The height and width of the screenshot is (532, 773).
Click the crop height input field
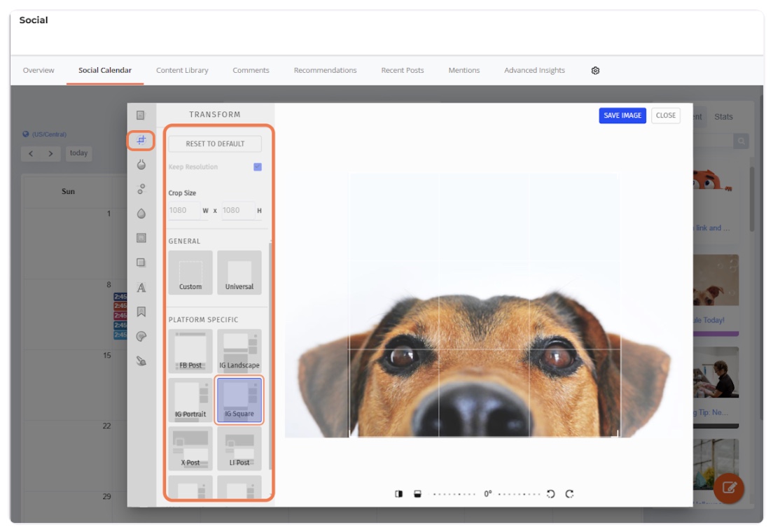pyautogui.click(x=238, y=211)
